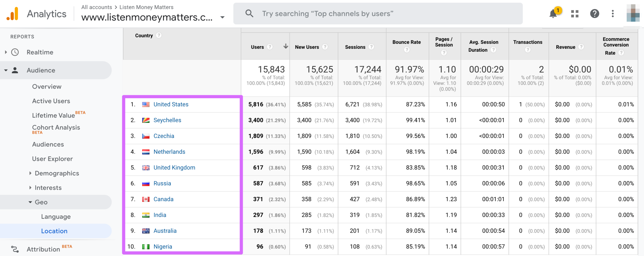This screenshot has width=644, height=256.
Task: Open the United Kingdom country link
Action: click(174, 168)
